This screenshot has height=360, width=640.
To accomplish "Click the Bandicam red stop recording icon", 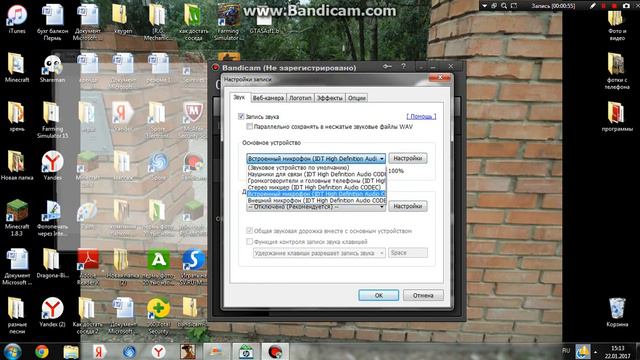I will point(614,6).
